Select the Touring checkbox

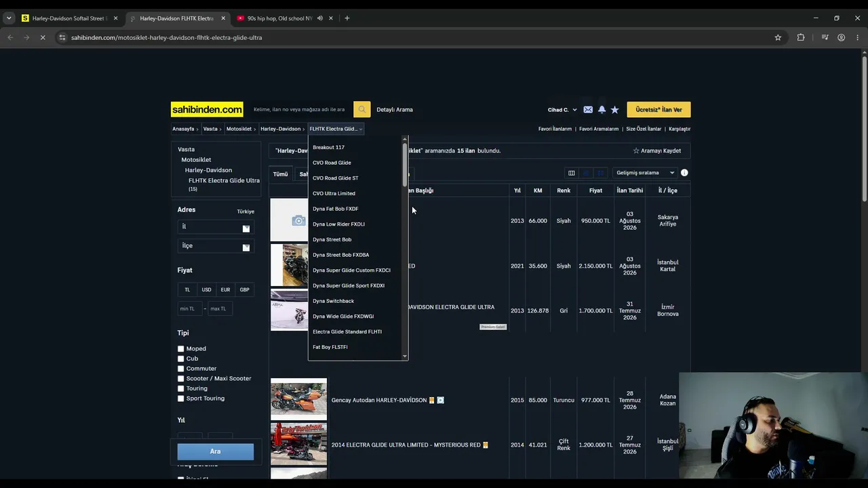click(x=181, y=388)
